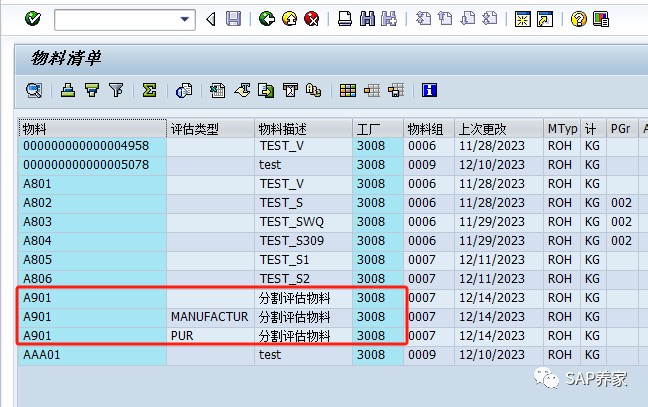Click the 0009 material group in 5078 row
The height and width of the screenshot is (407, 648).
point(429,165)
